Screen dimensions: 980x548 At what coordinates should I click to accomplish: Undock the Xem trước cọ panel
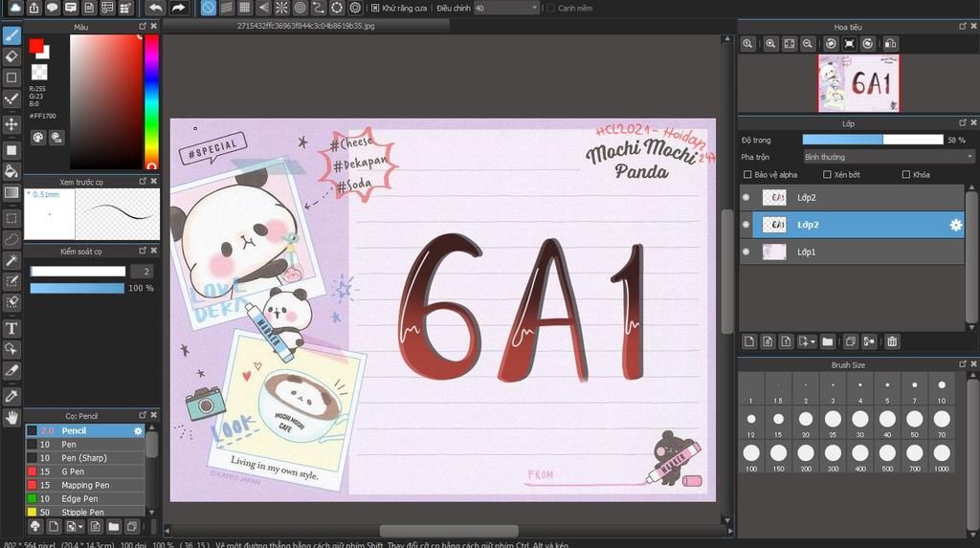click(x=143, y=181)
